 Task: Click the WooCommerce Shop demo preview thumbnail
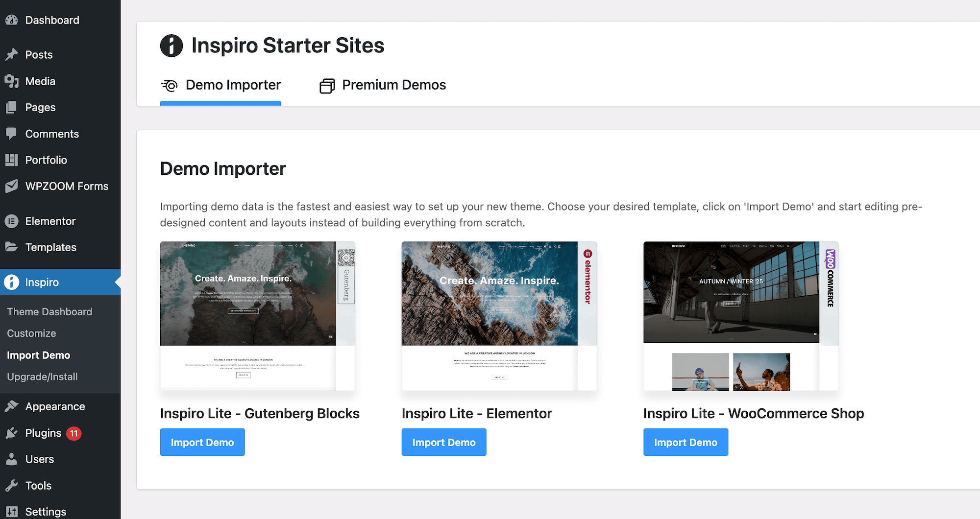click(x=740, y=316)
